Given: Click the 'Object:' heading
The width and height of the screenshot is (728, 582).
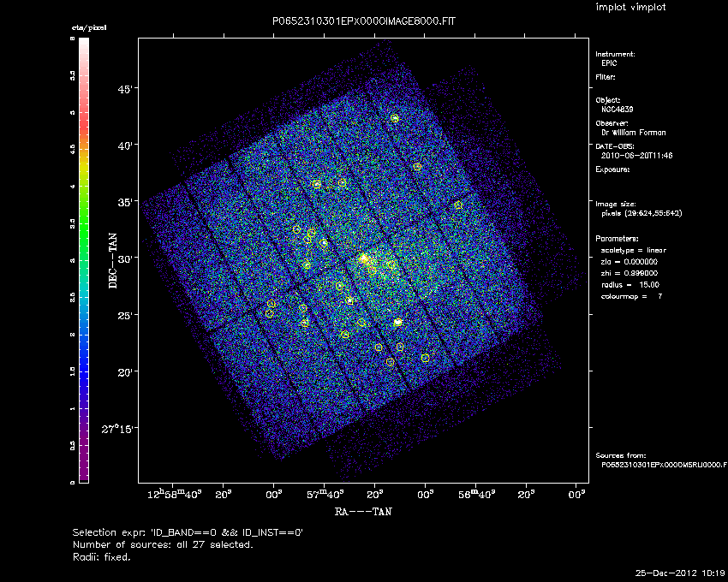Looking at the screenshot, I should (608, 100).
